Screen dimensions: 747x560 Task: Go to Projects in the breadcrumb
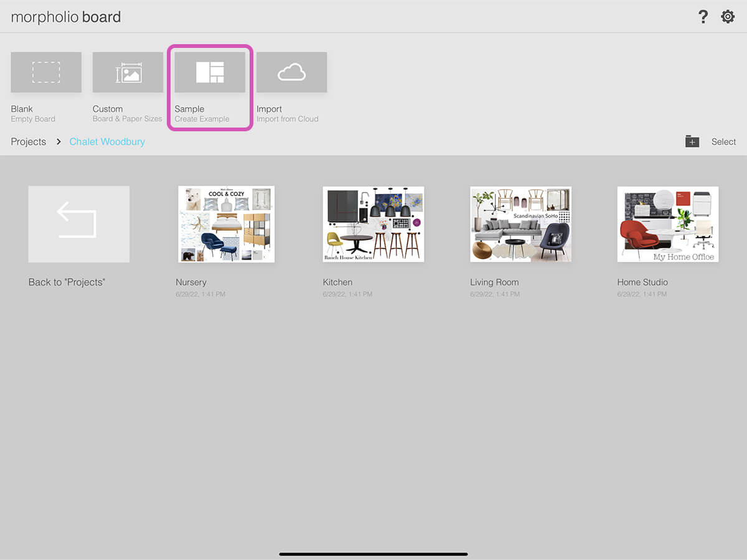(29, 142)
